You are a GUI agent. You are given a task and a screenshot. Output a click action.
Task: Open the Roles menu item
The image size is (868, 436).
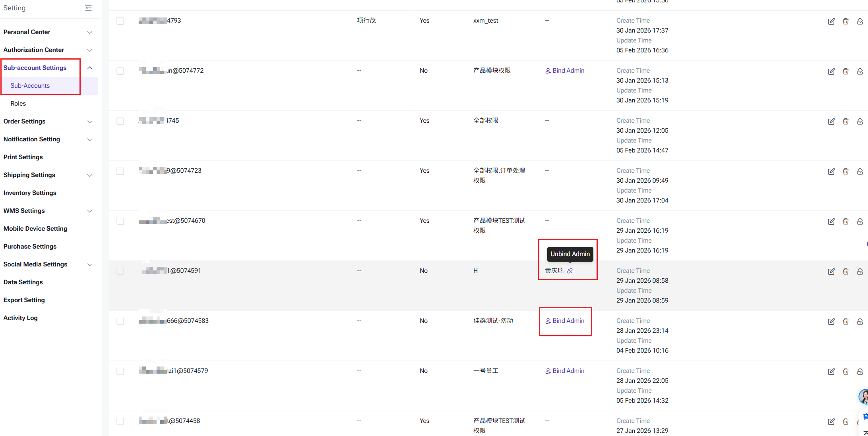(x=18, y=103)
